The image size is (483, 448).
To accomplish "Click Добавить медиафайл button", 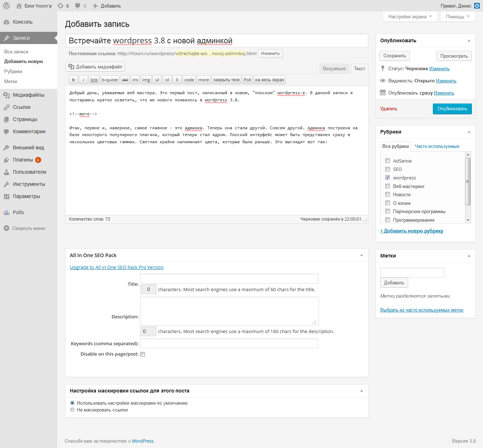I will tap(95, 67).
